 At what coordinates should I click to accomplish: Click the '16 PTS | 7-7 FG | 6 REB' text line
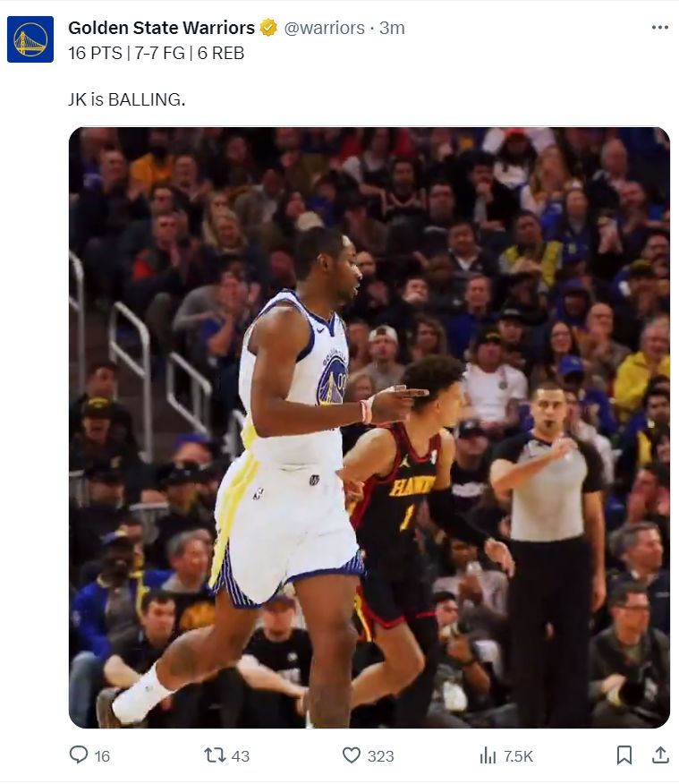coord(156,53)
